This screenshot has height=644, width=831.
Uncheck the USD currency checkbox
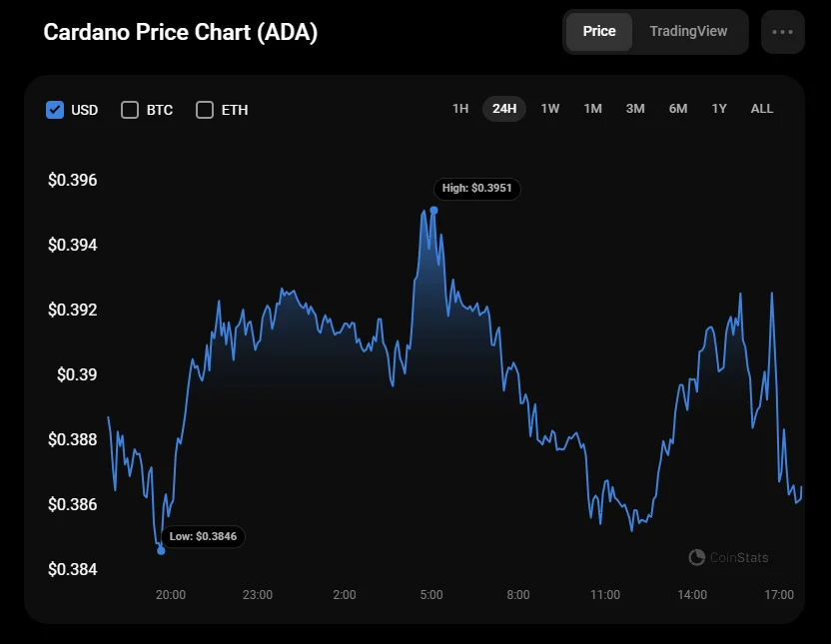(x=55, y=110)
